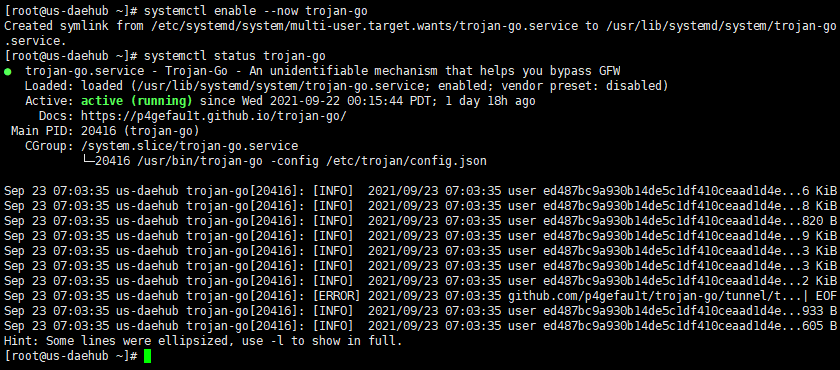Click the 'systemctl enable --now trojan-go' command
The image size is (840, 370).
[x=256, y=11]
